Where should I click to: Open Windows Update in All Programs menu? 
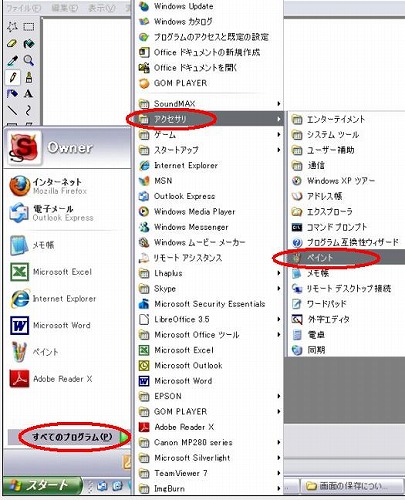(x=210, y=6)
